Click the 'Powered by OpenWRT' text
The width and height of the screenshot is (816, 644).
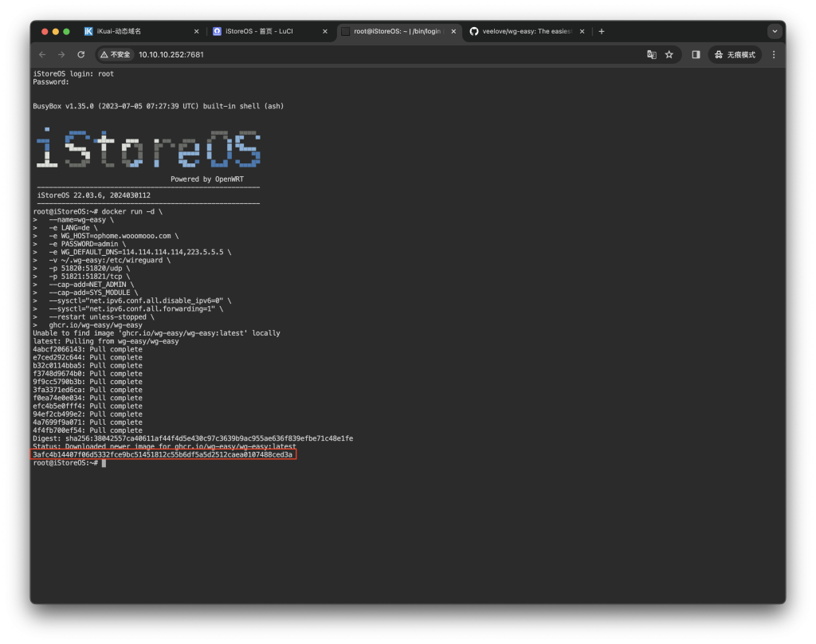click(207, 179)
